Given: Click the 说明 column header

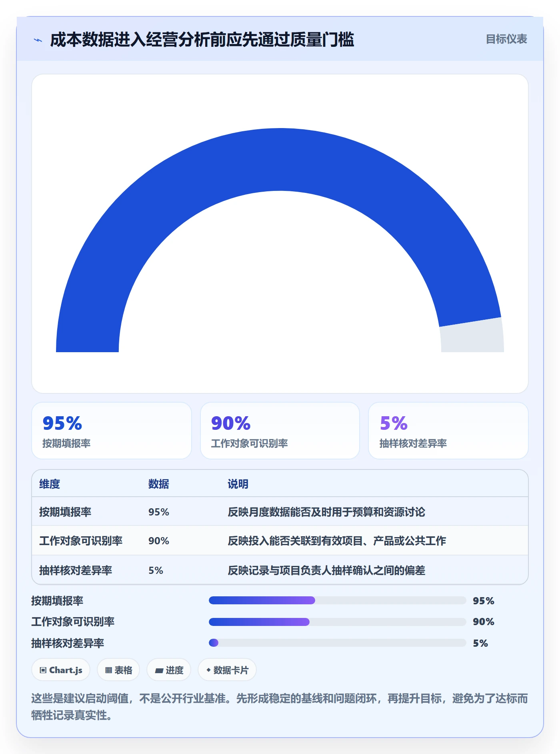Looking at the screenshot, I should 238,484.
